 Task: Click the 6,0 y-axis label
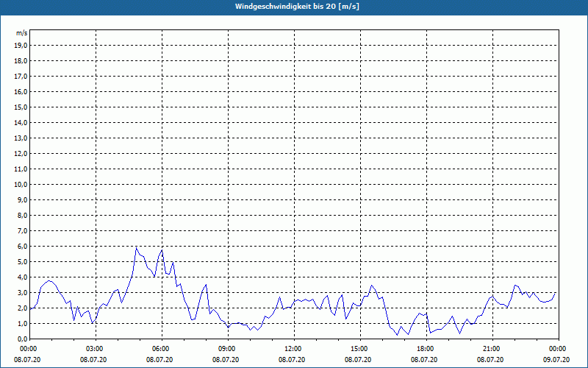(x=23, y=246)
